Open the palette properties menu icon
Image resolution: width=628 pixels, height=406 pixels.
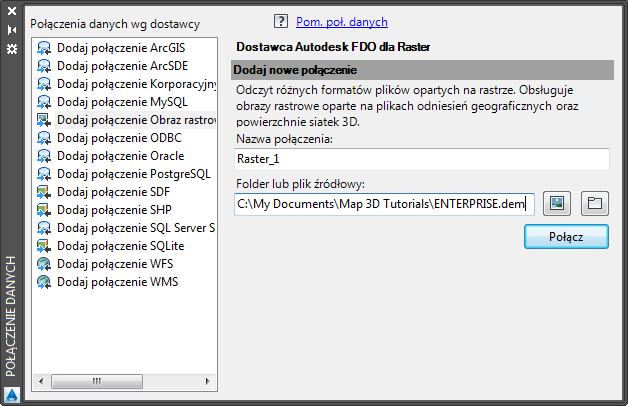(x=12, y=48)
